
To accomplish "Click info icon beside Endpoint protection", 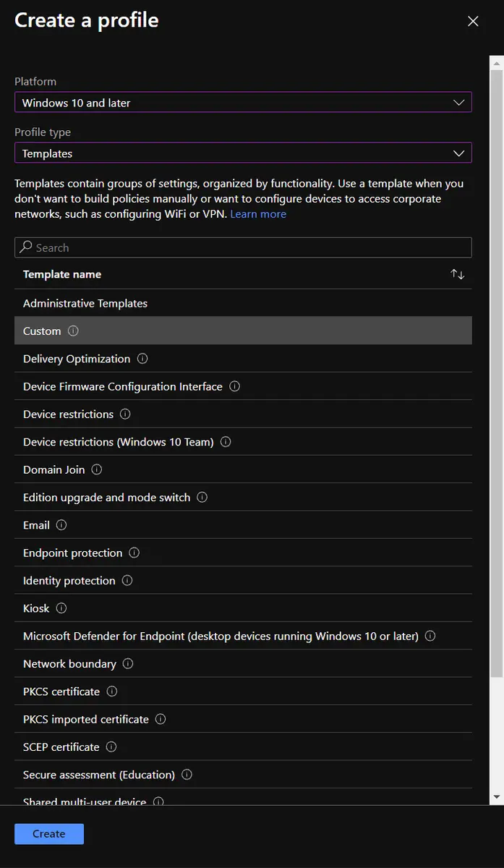I will point(134,553).
